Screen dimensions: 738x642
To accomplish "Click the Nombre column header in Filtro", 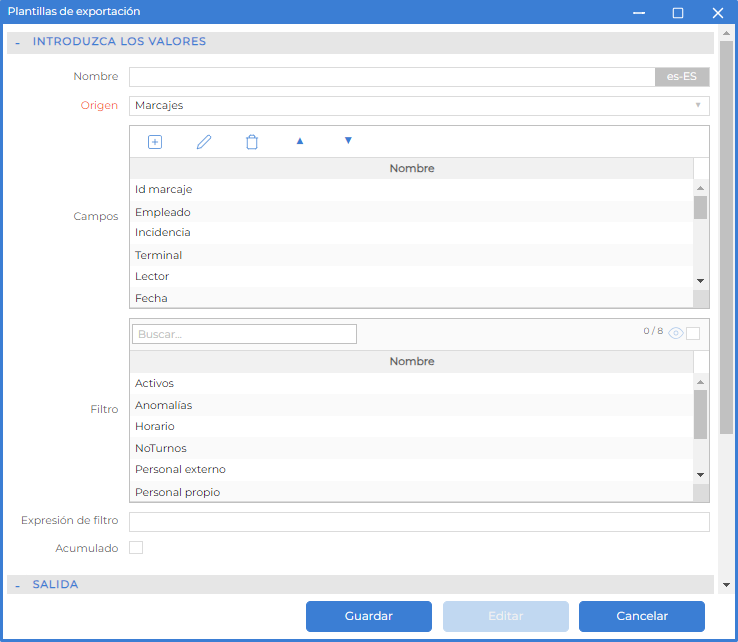I will (411, 361).
